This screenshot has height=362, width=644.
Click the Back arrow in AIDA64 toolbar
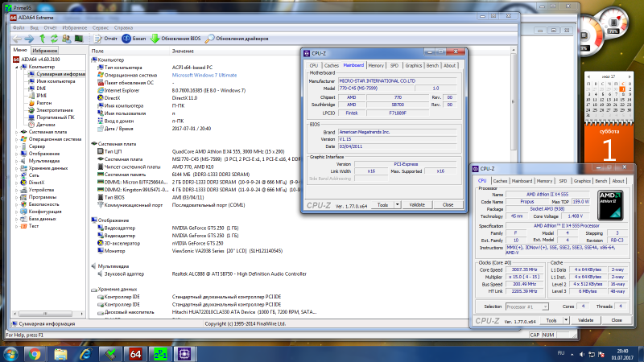[19, 38]
